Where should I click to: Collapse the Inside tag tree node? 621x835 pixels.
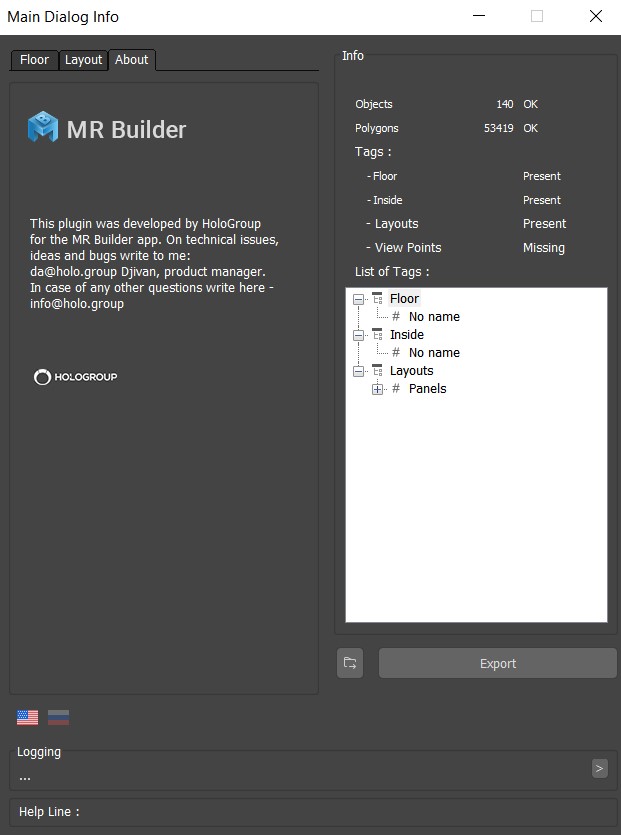tap(358, 335)
